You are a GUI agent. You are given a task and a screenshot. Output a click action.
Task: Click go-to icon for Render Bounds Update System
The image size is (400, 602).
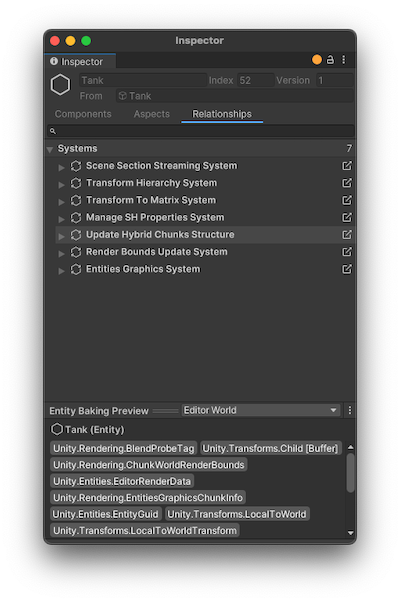tap(347, 251)
